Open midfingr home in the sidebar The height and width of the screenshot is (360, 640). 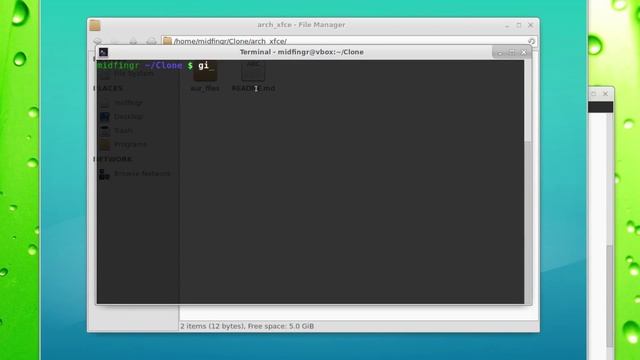(122, 102)
